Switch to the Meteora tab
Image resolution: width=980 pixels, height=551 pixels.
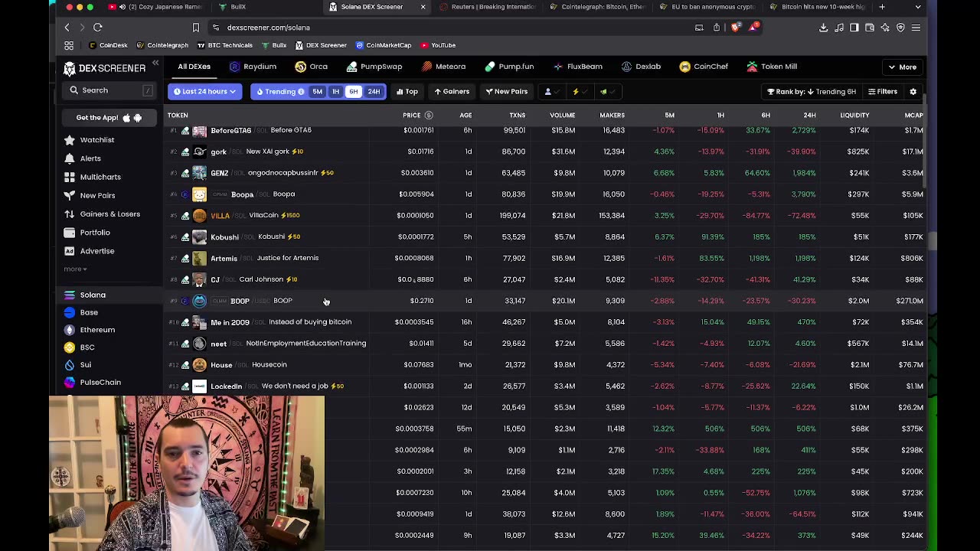coord(443,67)
